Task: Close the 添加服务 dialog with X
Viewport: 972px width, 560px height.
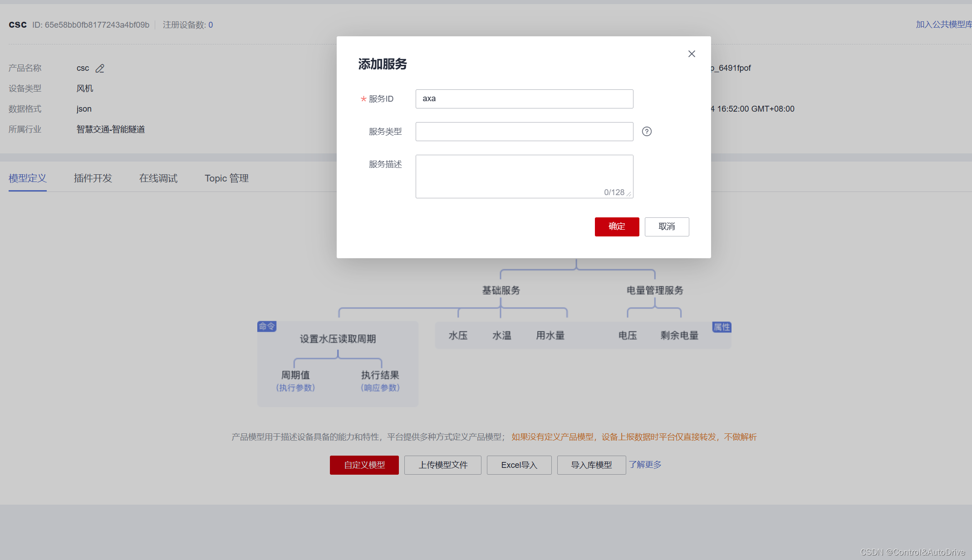Action: [692, 54]
